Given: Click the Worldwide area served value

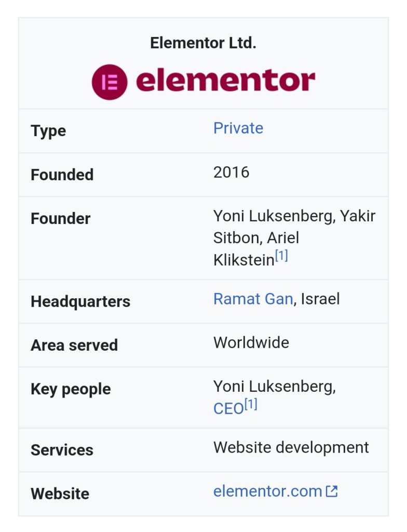Looking at the screenshot, I should coord(251,342).
